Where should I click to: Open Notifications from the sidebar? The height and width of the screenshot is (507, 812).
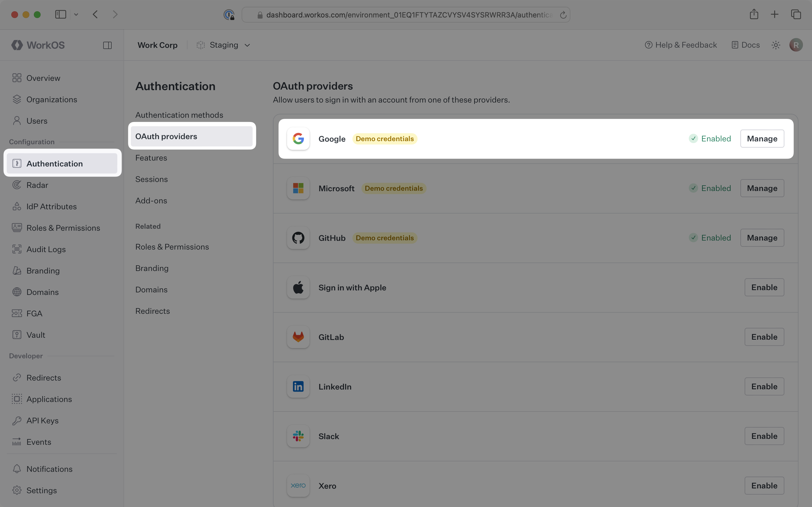tap(49, 469)
